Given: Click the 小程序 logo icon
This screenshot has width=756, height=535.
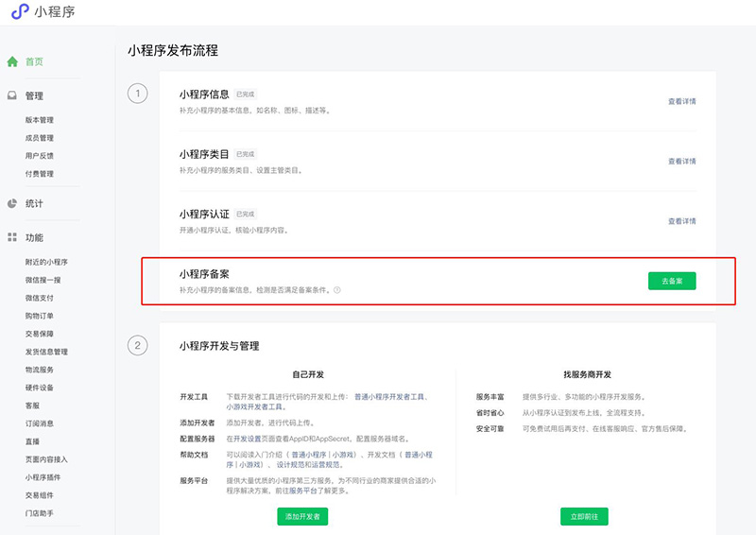Looking at the screenshot, I should (x=19, y=11).
